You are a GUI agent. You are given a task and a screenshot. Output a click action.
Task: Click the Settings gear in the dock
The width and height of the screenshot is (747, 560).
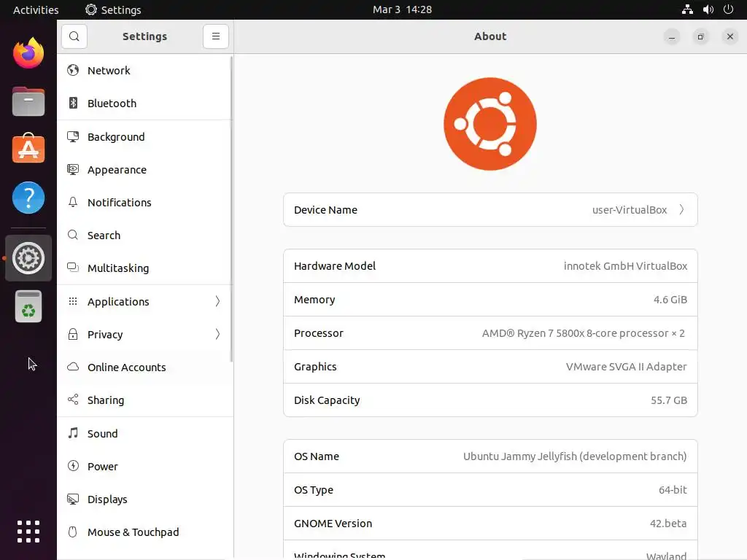click(28, 258)
